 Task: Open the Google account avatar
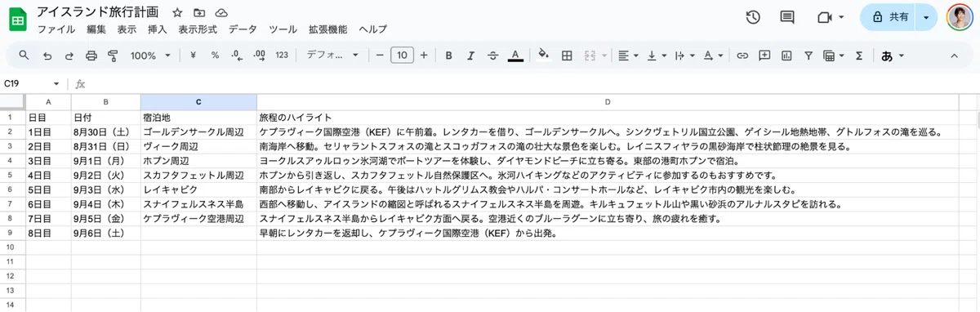click(960, 17)
